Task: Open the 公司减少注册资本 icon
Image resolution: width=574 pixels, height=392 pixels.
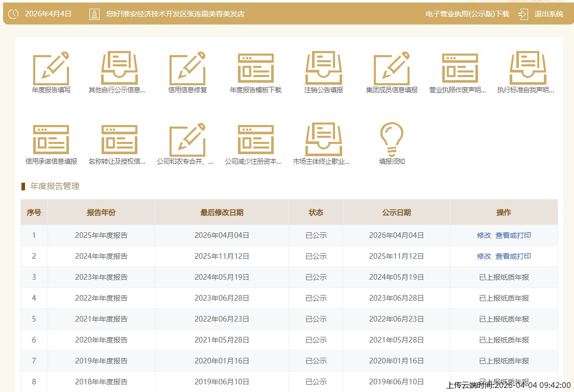Action: [255, 139]
